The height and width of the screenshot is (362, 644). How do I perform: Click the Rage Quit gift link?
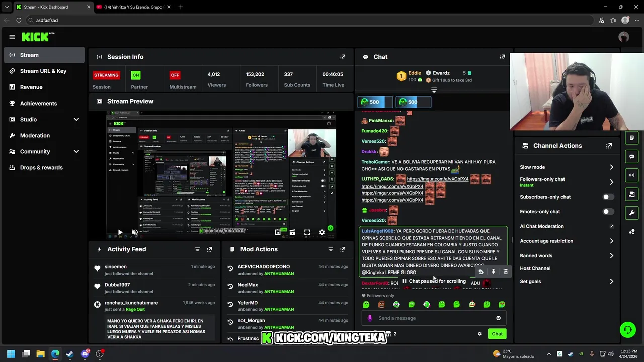(135, 310)
